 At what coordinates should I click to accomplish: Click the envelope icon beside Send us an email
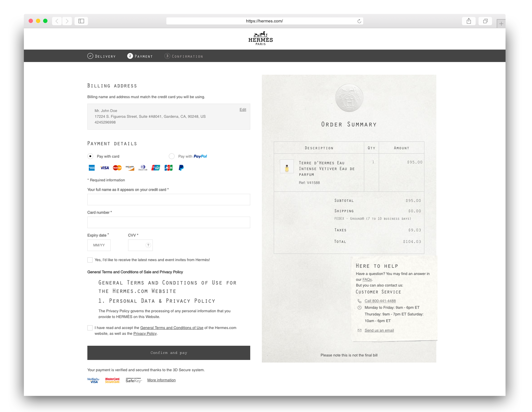[x=360, y=330]
